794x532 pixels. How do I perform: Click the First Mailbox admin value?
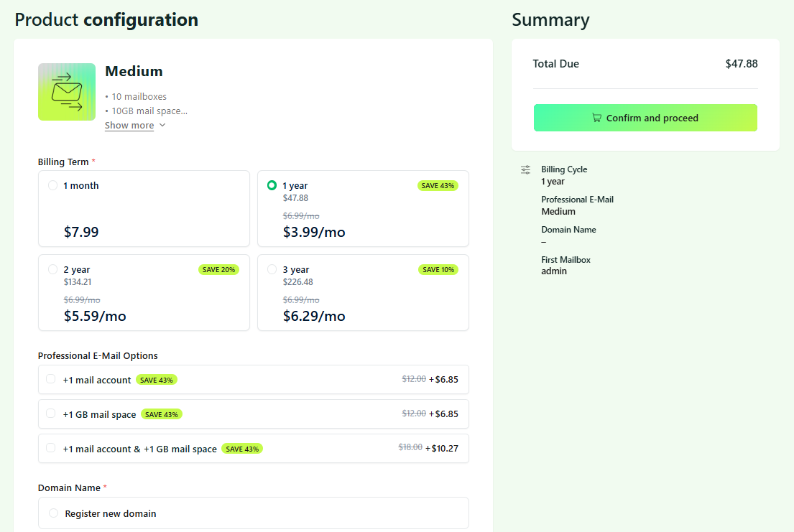554,271
